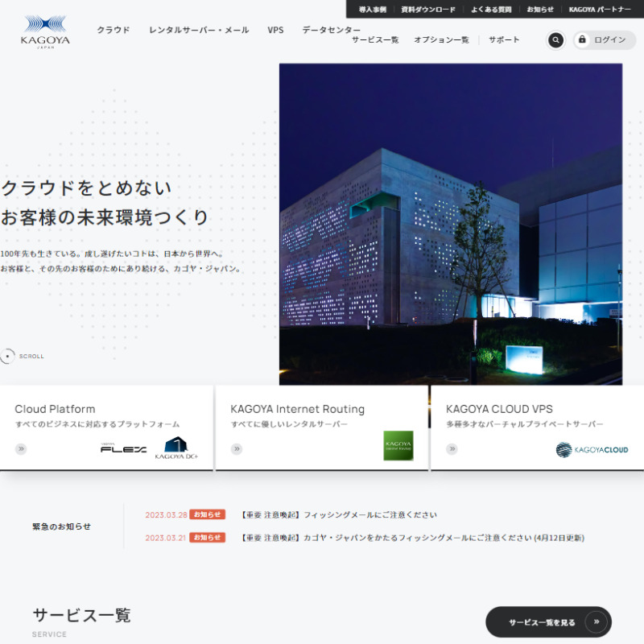Click the arrow icon in Internet Routing card
Screen dimensions: 644x644
[x=237, y=449]
